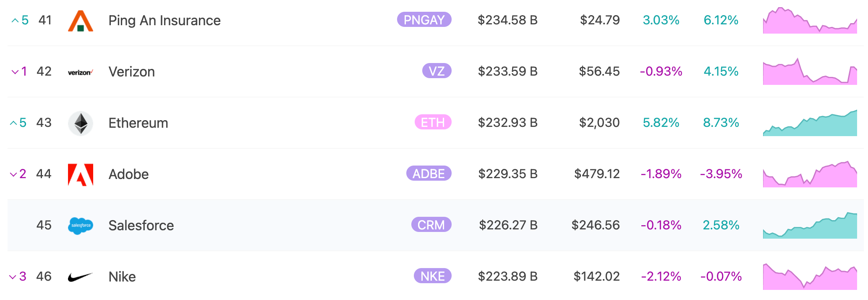Click the Verizon logo icon

81,72
